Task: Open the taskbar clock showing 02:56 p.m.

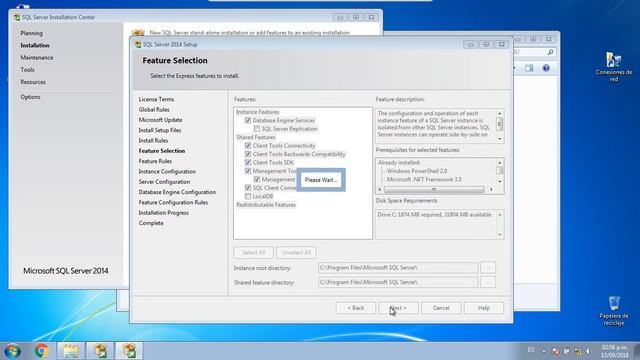Action: [x=614, y=351]
